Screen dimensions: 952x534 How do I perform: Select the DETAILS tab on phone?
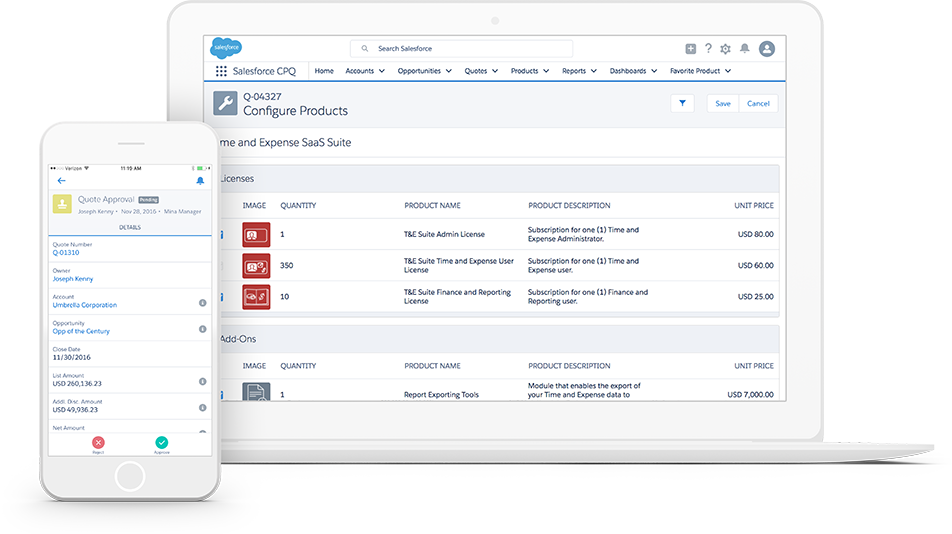point(130,227)
